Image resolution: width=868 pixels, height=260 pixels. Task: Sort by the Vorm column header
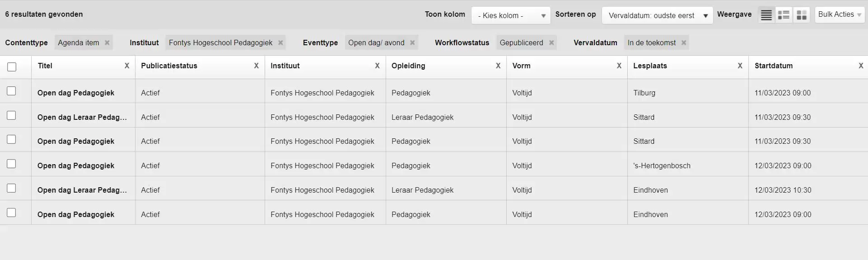point(521,66)
